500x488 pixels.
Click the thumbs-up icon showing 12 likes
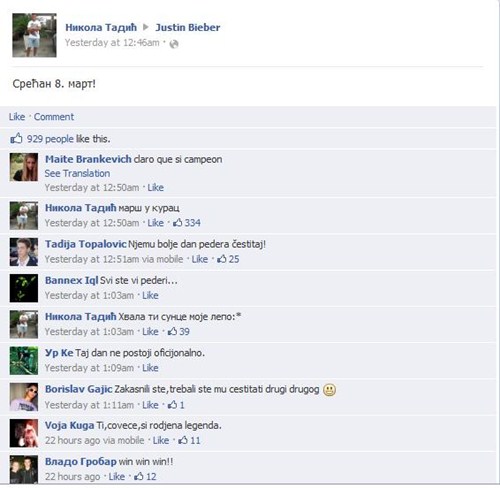[x=138, y=476]
